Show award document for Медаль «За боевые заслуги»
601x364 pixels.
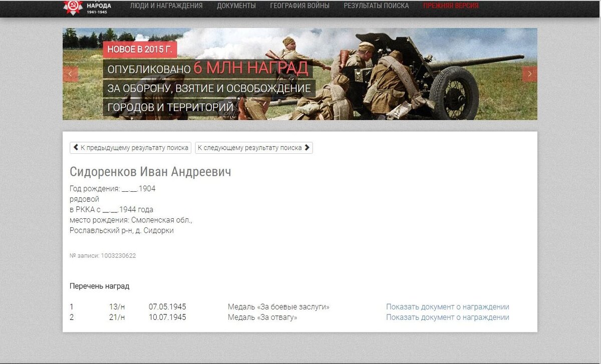pyautogui.click(x=447, y=307)
